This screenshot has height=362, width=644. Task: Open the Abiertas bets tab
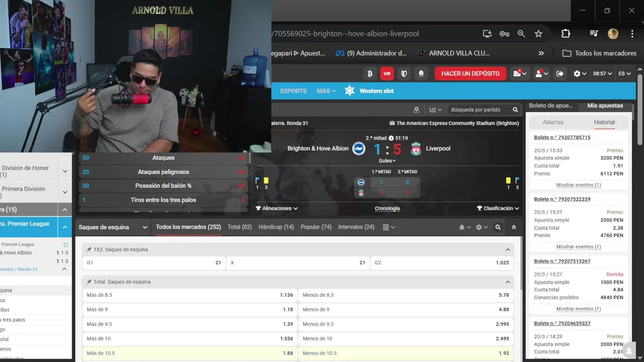[x=553, y=122]
